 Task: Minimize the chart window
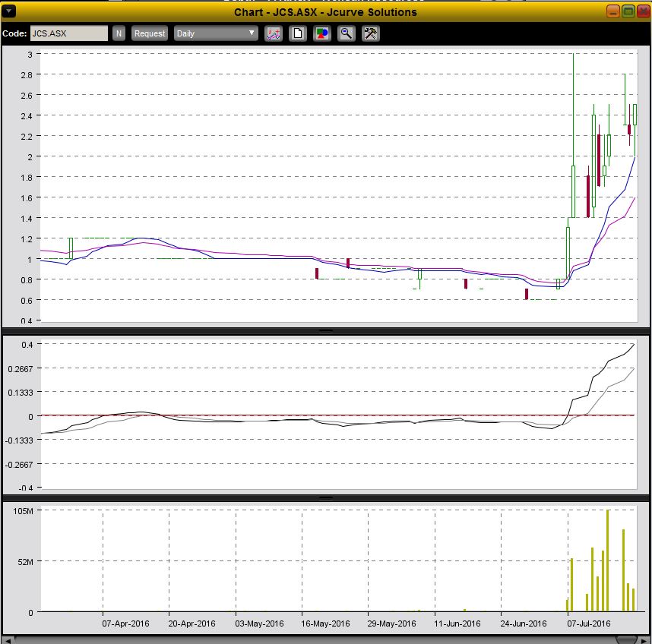[x=613, y=11]
